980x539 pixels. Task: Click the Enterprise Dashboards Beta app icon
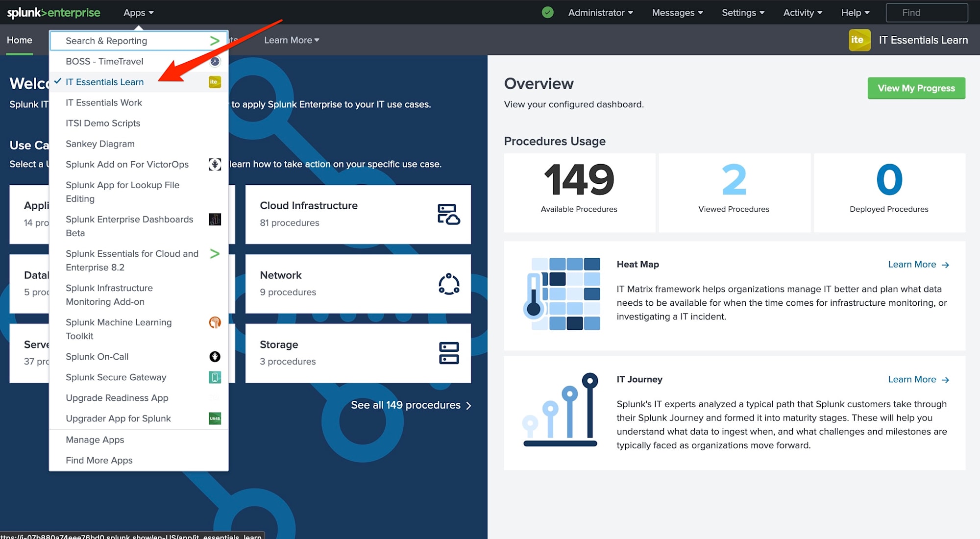(x=215, y=219)
